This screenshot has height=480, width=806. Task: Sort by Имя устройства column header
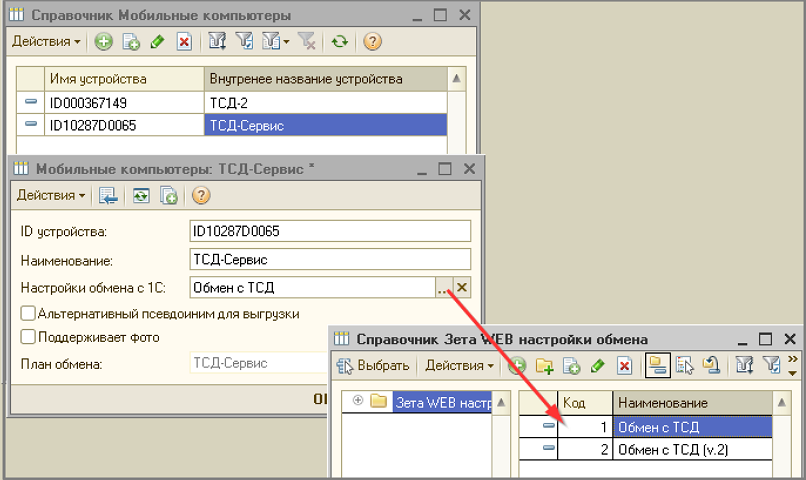tap(124, 79)
